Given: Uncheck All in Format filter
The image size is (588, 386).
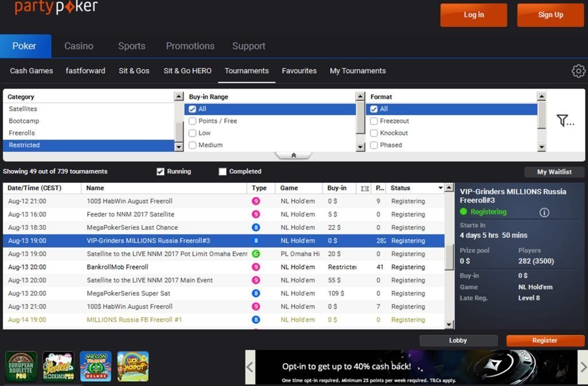Looking at the screenshot, I should click(x=374, y=109).
